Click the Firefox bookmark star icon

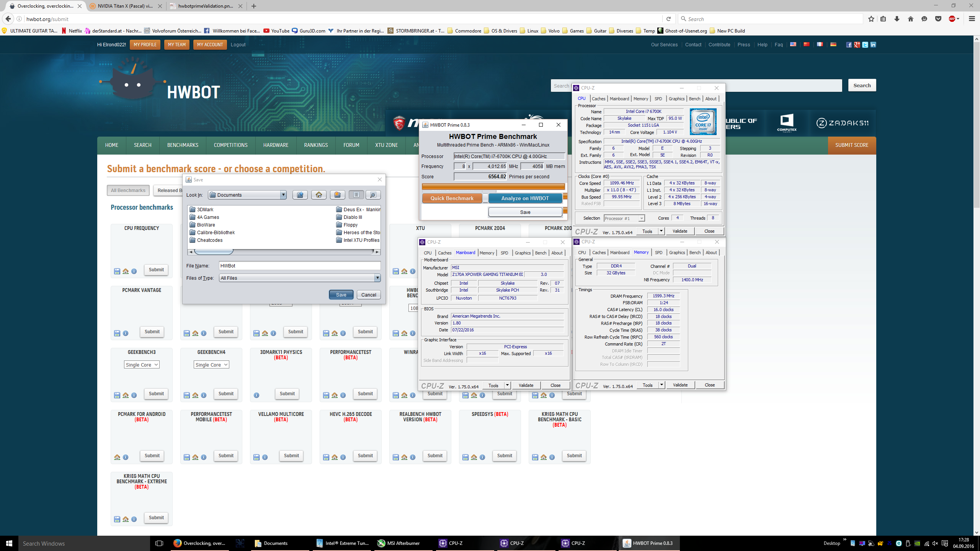click(x=871, y=19)
